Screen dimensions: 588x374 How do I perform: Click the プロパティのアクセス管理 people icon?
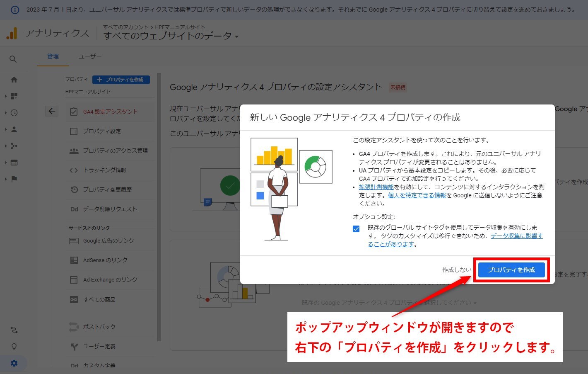(74, 151)
